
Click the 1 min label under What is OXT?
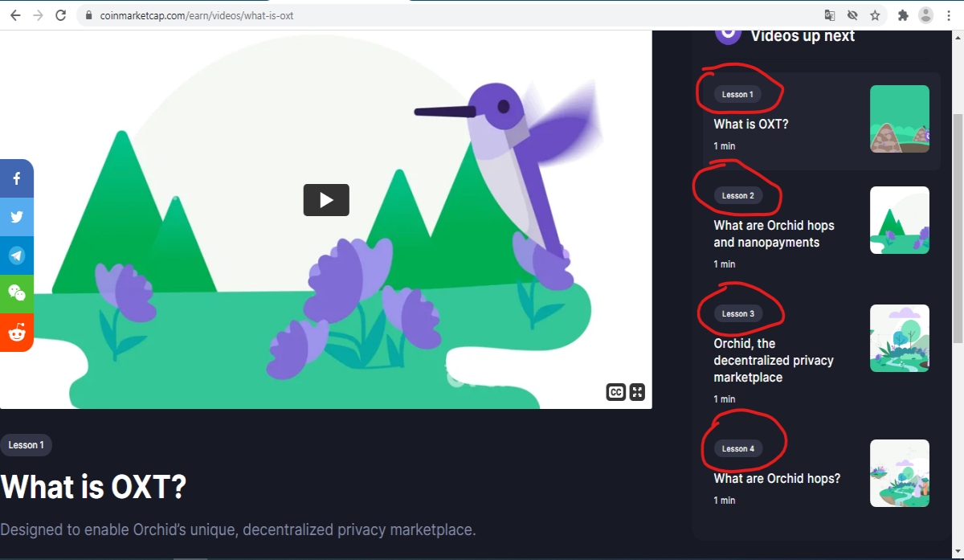(724, 146)
